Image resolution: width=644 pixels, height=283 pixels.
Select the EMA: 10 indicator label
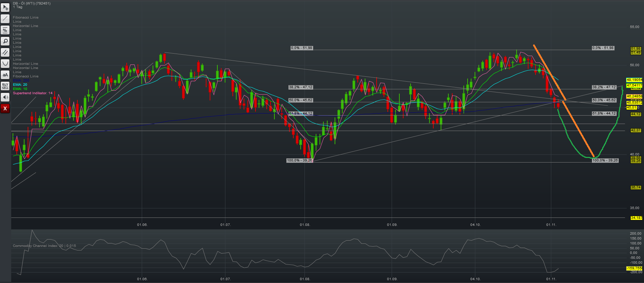(20, 89)
